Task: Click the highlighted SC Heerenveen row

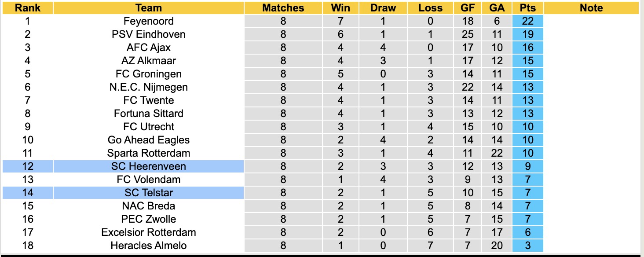Action: click(x=149, y=166)
